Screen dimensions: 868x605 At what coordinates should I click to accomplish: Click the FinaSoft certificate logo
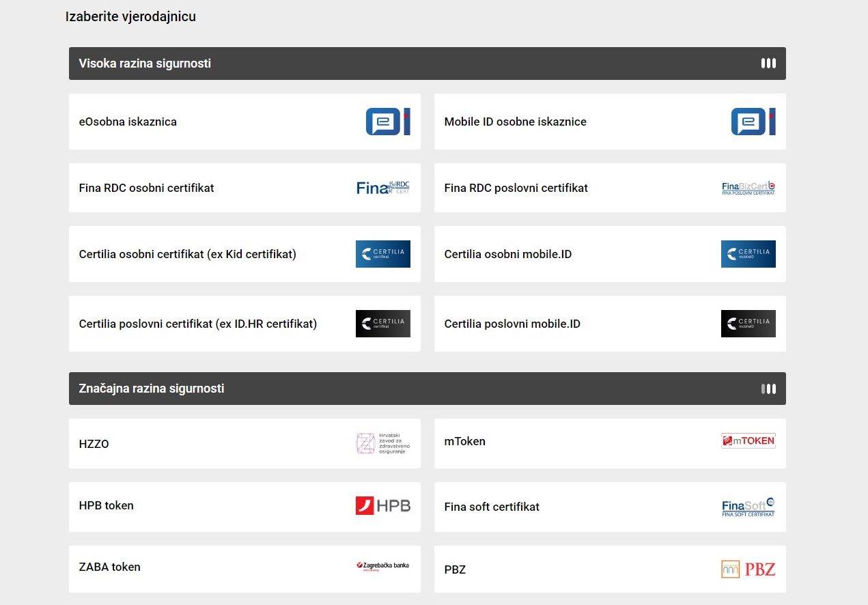[748, 507]
